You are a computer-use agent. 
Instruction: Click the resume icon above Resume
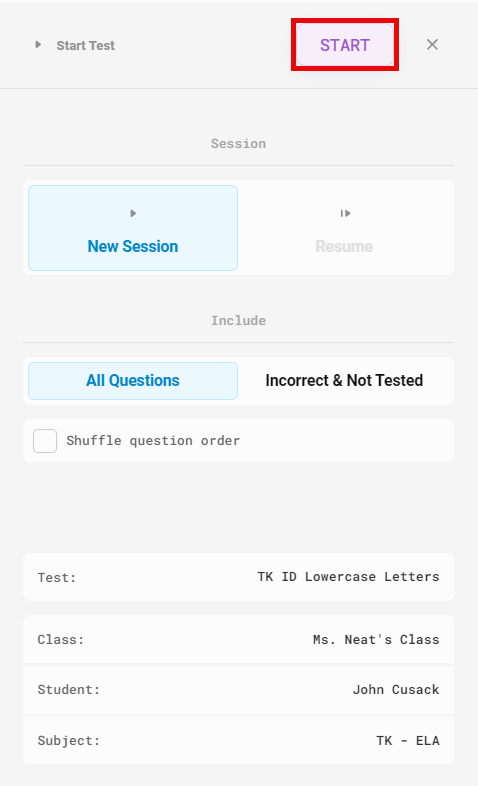(345, 214)
